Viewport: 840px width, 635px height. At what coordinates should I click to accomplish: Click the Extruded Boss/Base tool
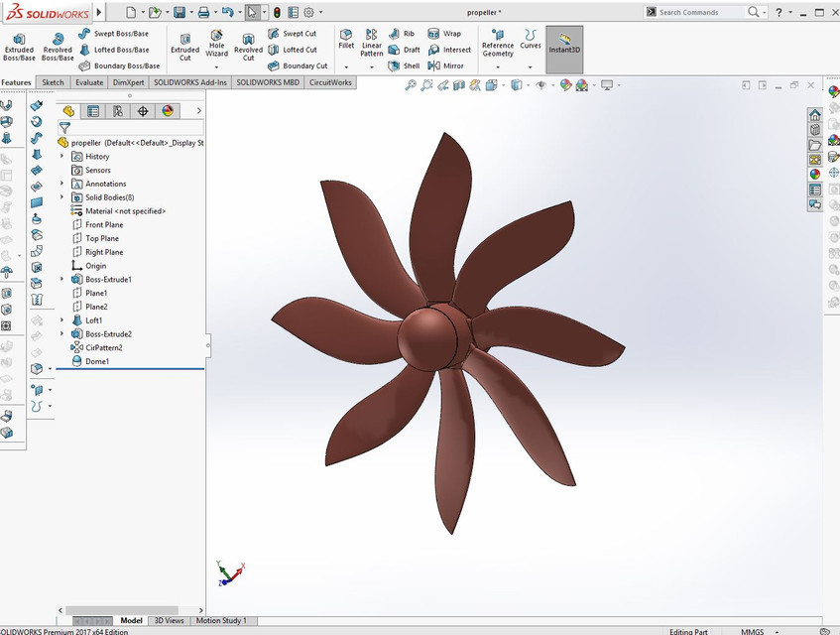click(x=19, y=47)
